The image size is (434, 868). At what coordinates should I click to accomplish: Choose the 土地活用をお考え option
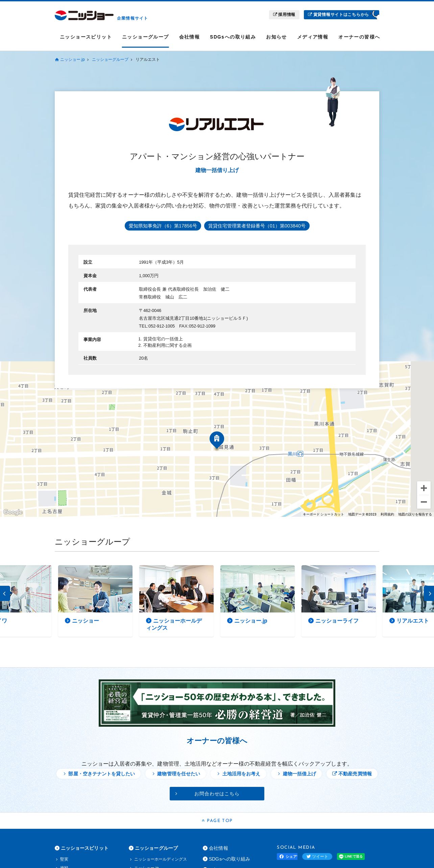point(239,774)
